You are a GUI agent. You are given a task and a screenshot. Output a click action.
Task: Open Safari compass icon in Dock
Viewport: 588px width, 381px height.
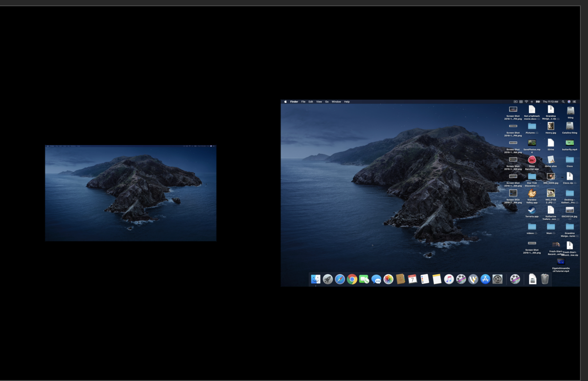pyautogui.click(x=340, y=279)
